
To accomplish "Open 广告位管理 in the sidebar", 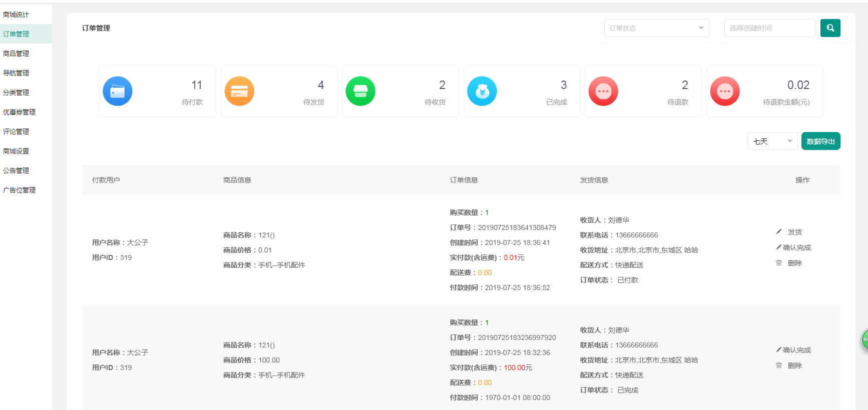I will pos(19,190).
